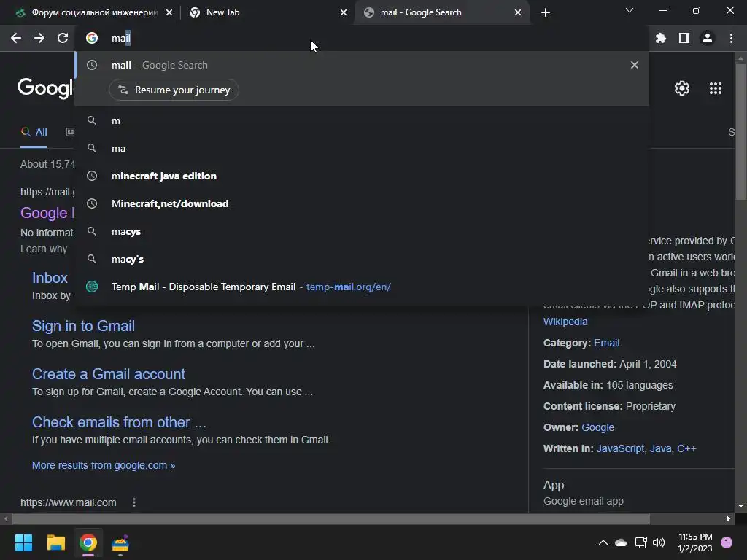Open the Wikipedia link in knowledge panel
Screen dimensions: 747x560
click(565, 322)
